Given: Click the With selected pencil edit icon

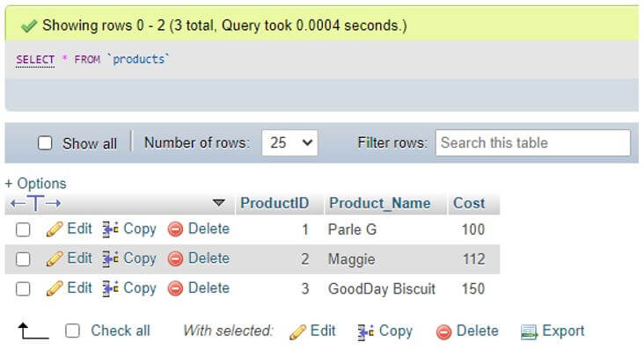Looking at the screenshot, I should point(297,331).
